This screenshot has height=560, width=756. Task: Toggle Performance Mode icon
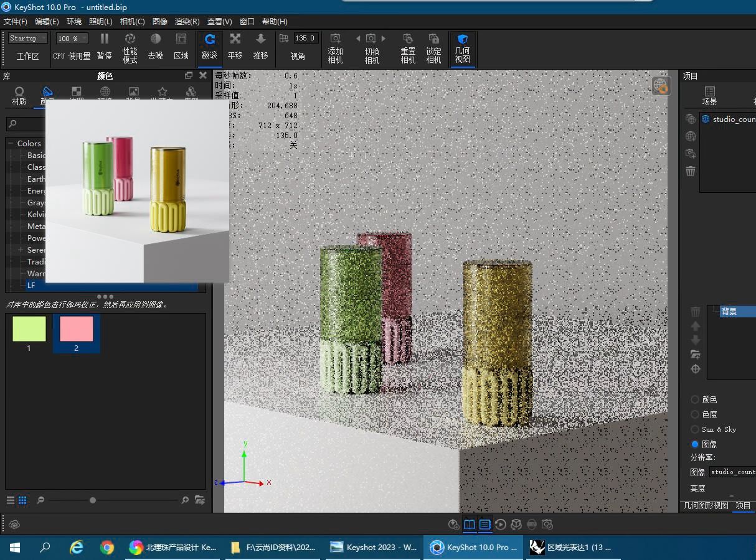click(x=130, y=39)
